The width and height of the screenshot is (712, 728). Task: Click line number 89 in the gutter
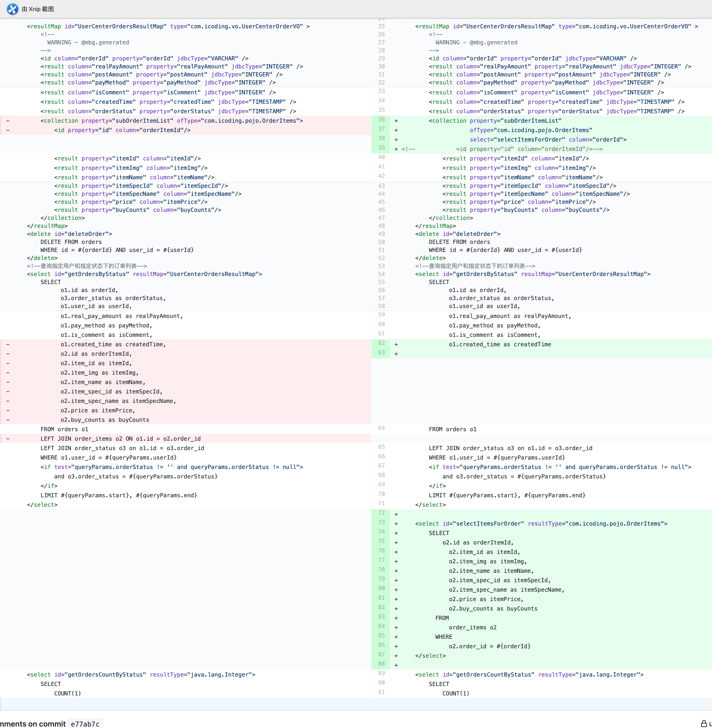[x=381, y=673]
